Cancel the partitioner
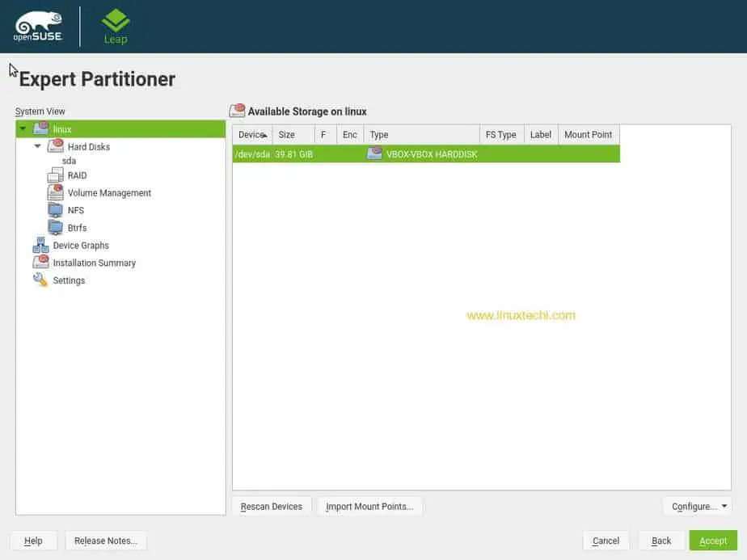The width and height of the screenshot is (747, 560). pyautogui.click(x=606, y=541)
